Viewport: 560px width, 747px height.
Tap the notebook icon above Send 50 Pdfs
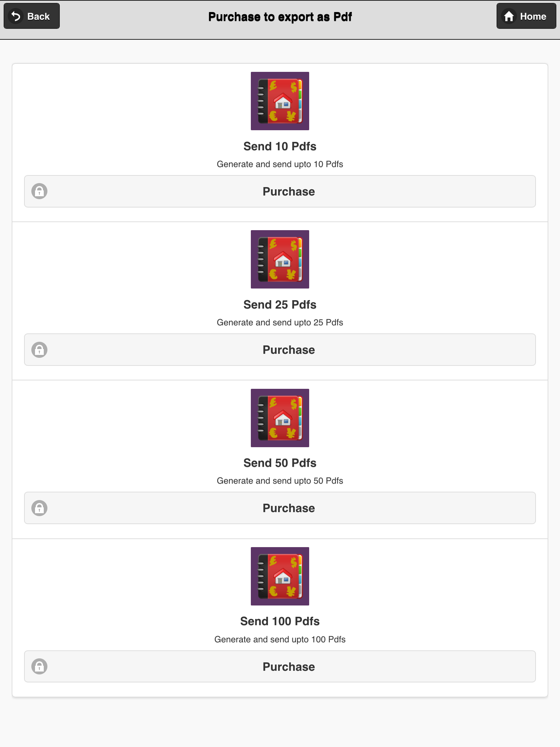(280, 418)
